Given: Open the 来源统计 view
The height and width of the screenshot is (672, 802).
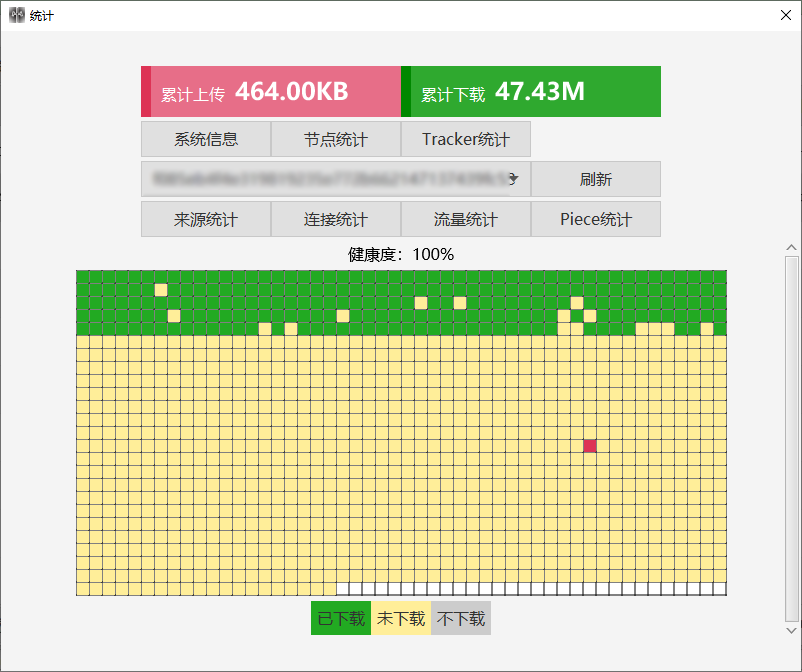Looking at the screenshot, I should pos(206,219).
